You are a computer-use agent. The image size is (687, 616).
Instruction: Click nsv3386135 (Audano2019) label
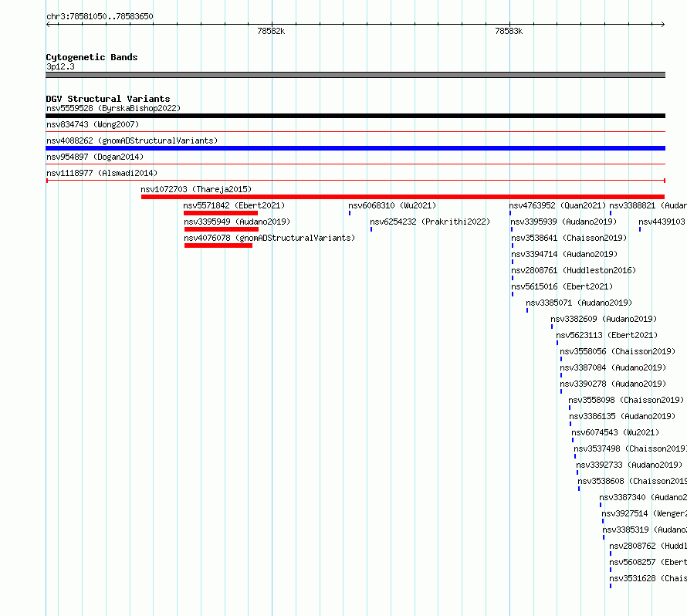[x=622, y=416]
